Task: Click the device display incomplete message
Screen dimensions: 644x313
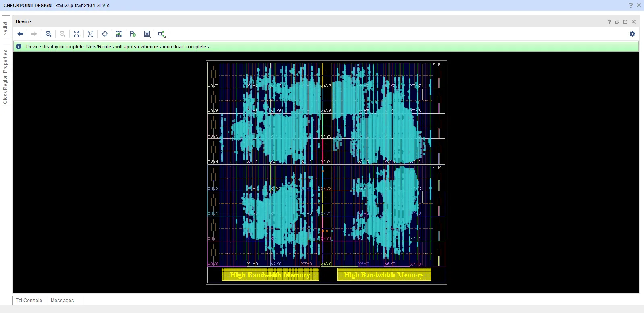Action: coord(118,47)
